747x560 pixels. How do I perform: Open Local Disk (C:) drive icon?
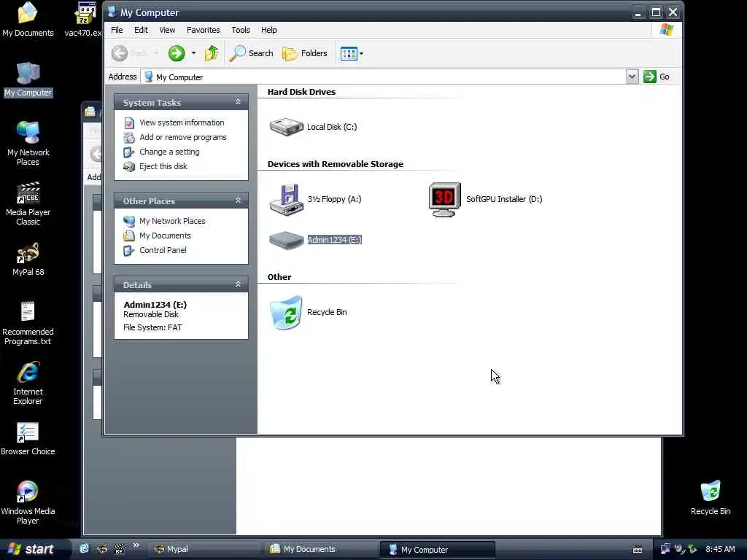(286, 127)
